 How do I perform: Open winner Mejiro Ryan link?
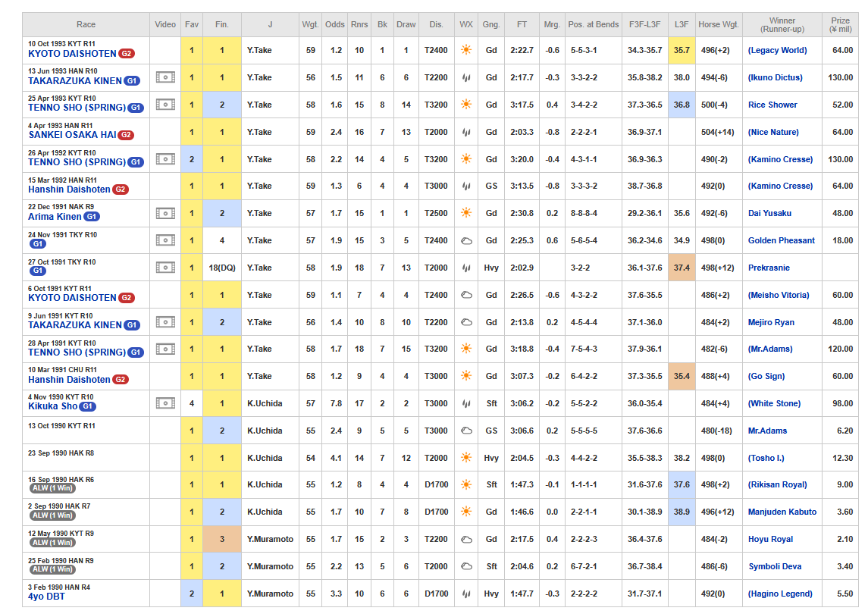pos(770,322)
